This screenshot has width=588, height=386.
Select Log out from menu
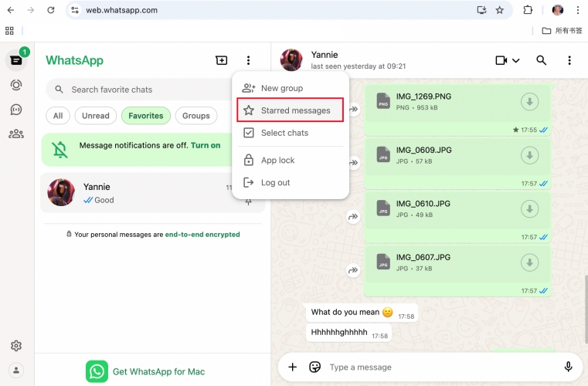tap(275, 183)
